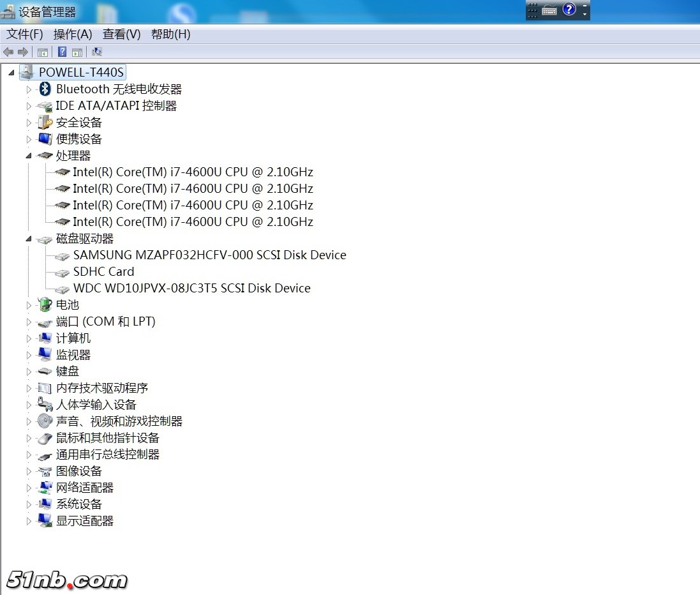Expand the 键盘 node

pos(29,372)
